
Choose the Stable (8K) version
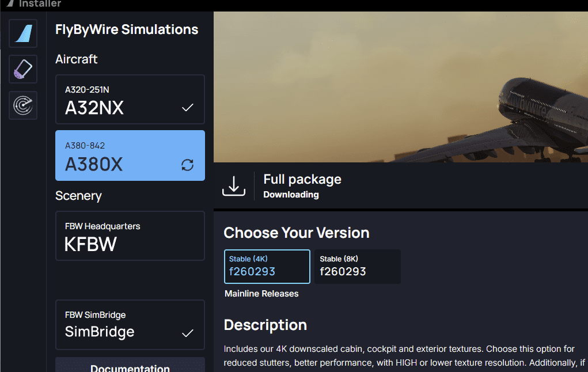[358, 266]
